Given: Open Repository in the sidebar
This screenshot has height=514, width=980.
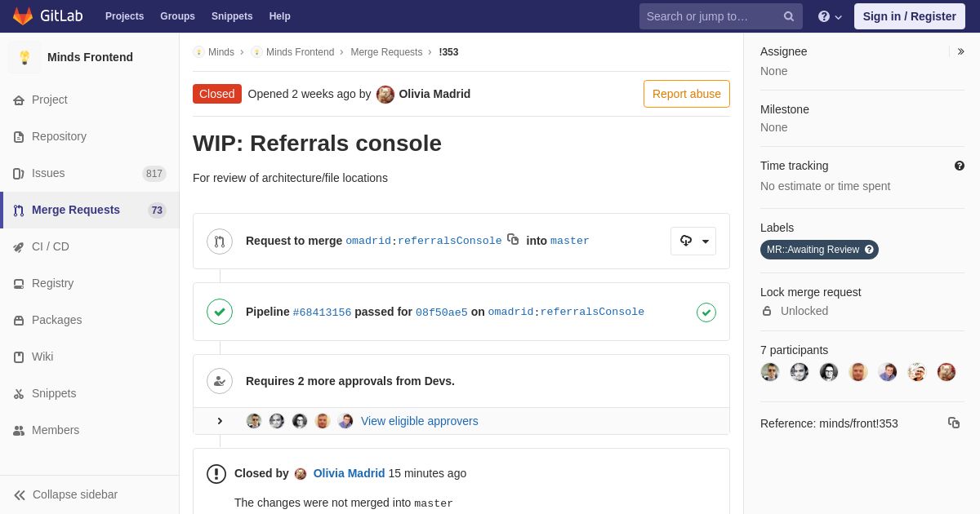Looking at the screenshot, I should [x=90, y=136].
